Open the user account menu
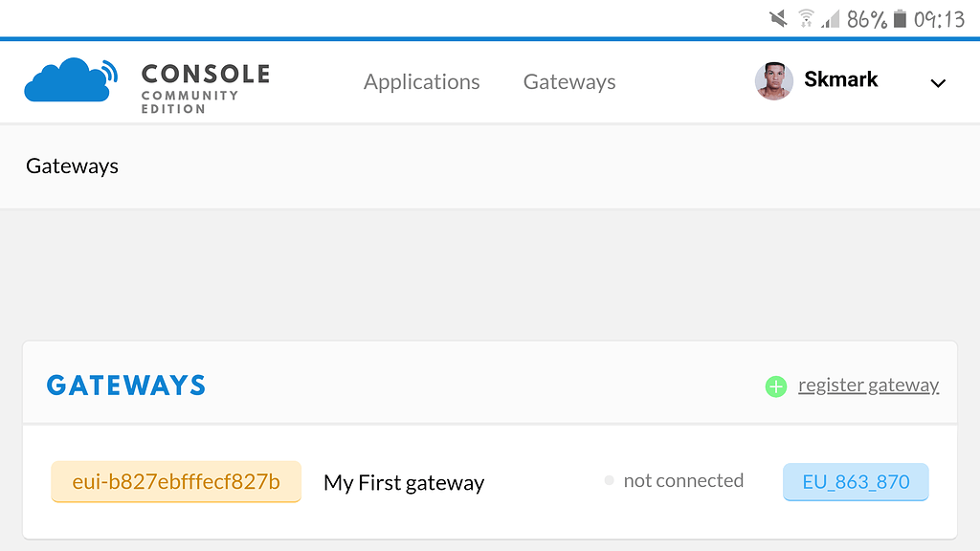980x551 pixels. point(840,79)
